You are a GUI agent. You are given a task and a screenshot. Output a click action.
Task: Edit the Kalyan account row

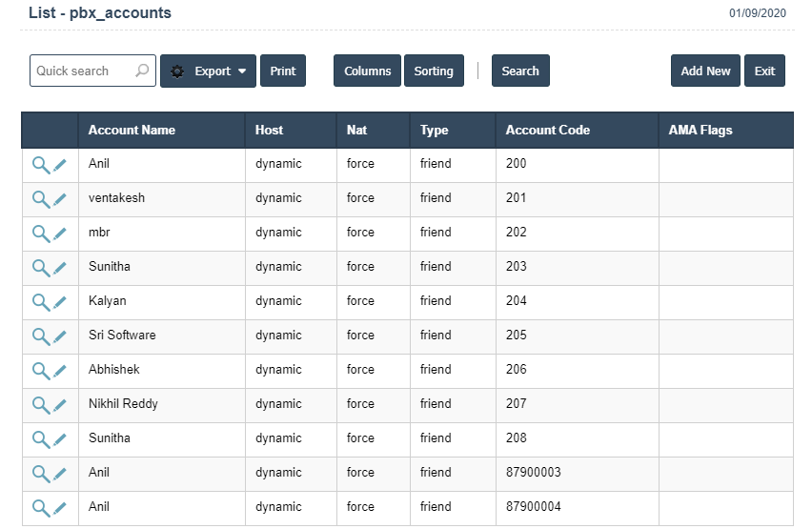click(59, 302)
